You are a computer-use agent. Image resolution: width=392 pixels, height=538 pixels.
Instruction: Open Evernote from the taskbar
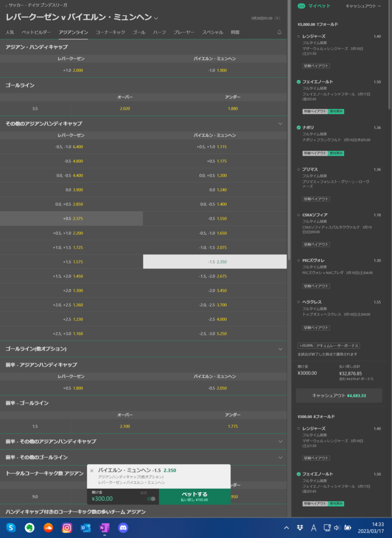click(x=30, y=527)
